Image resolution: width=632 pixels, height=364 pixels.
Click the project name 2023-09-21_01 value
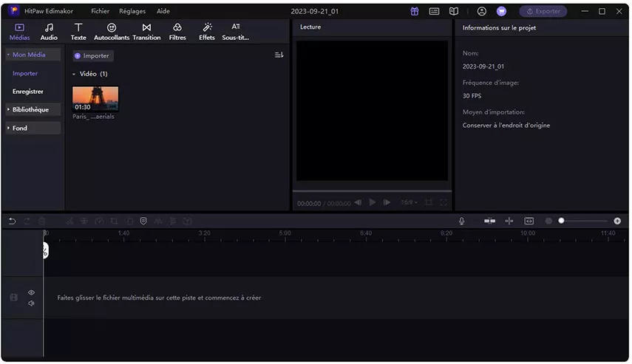pos(483,66)
